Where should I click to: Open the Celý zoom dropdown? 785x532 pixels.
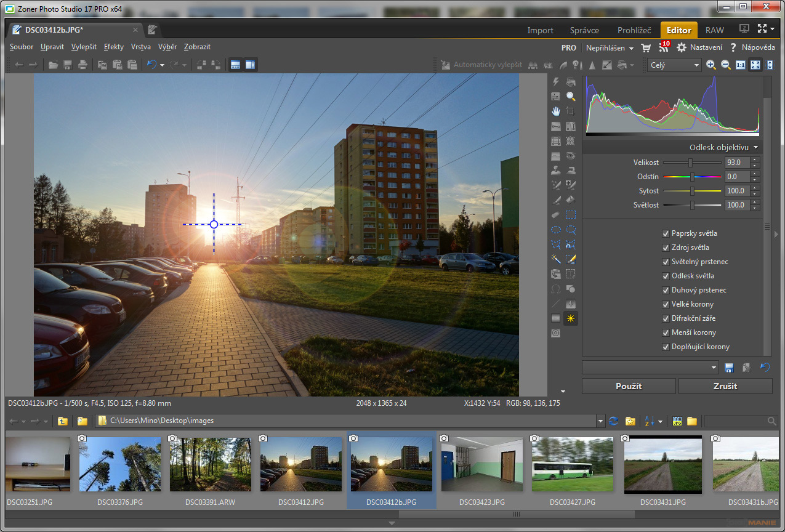pos(675,65)
